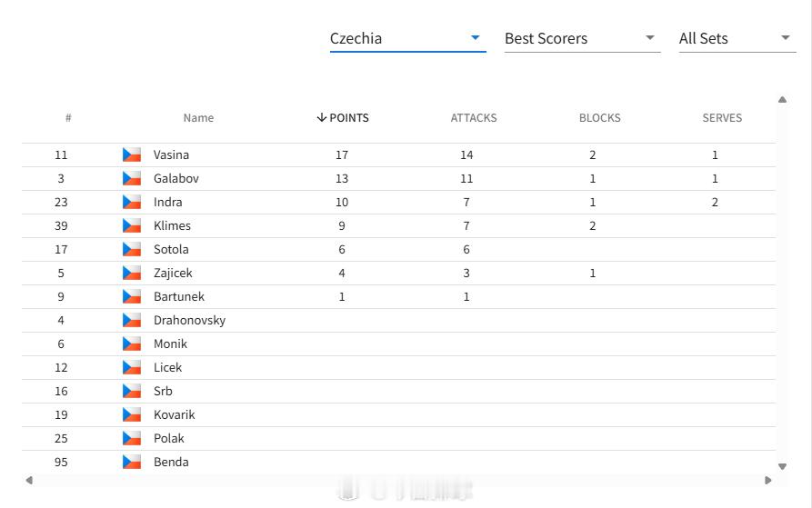Click the flag icon beside Galabov

point(132,178)
